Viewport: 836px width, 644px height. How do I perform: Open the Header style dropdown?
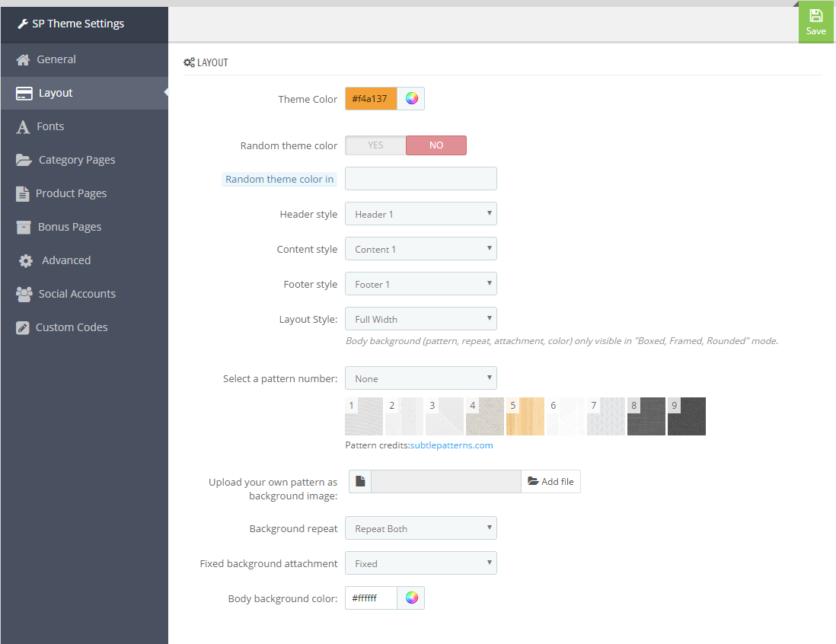tap(420, 214)
